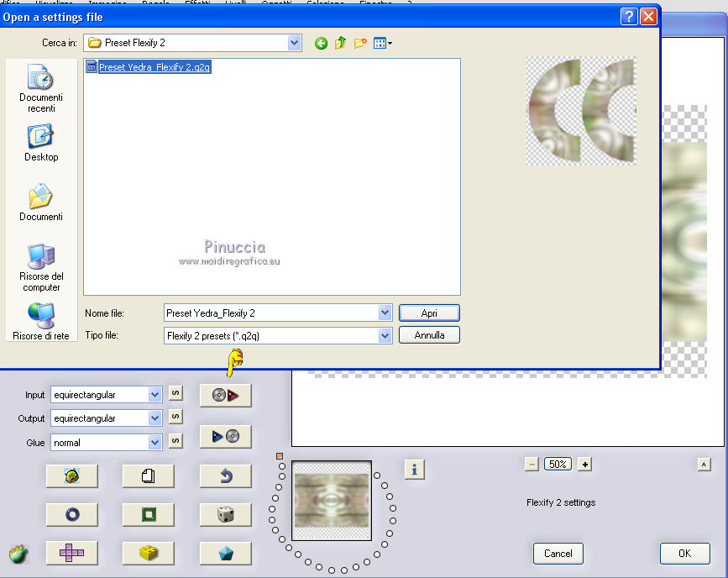This screenshot has height=578, width=728.
Task: Click the save preset arrow-and-disc button
Action: click(226, 436)
